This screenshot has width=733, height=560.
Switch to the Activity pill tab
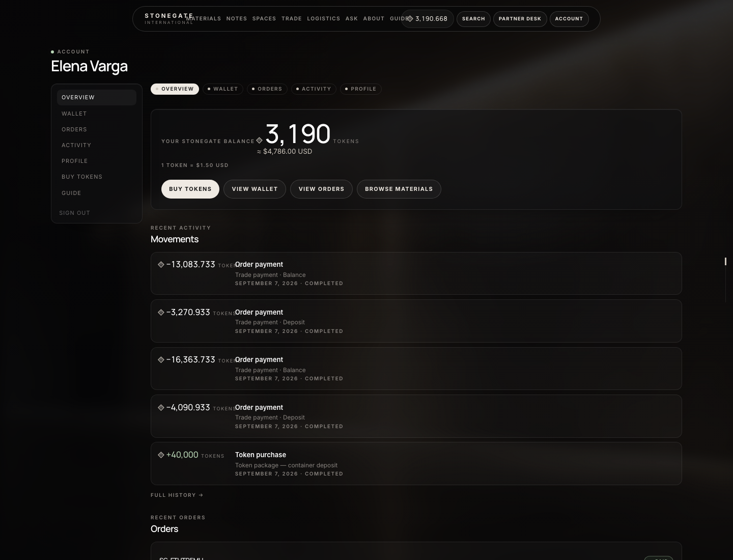point(314,89)
